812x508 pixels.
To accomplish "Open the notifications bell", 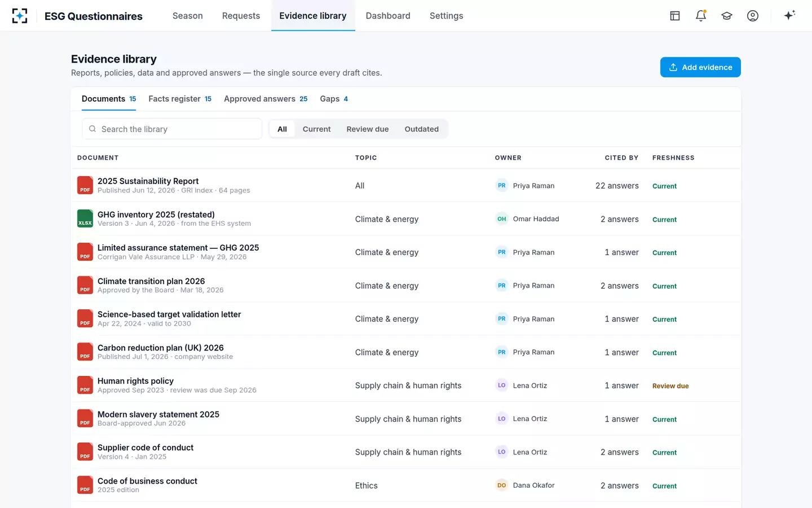I will 701,16.
